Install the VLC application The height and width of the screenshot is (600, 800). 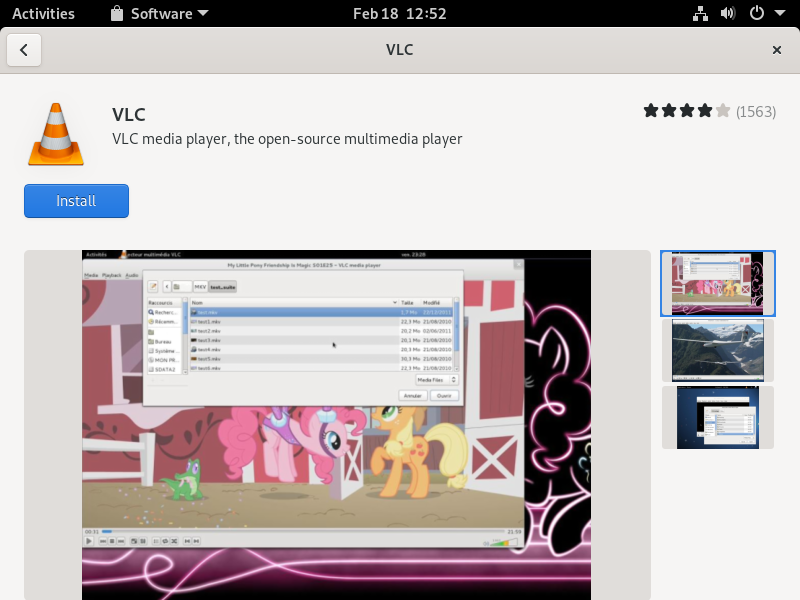click(77, 201)
